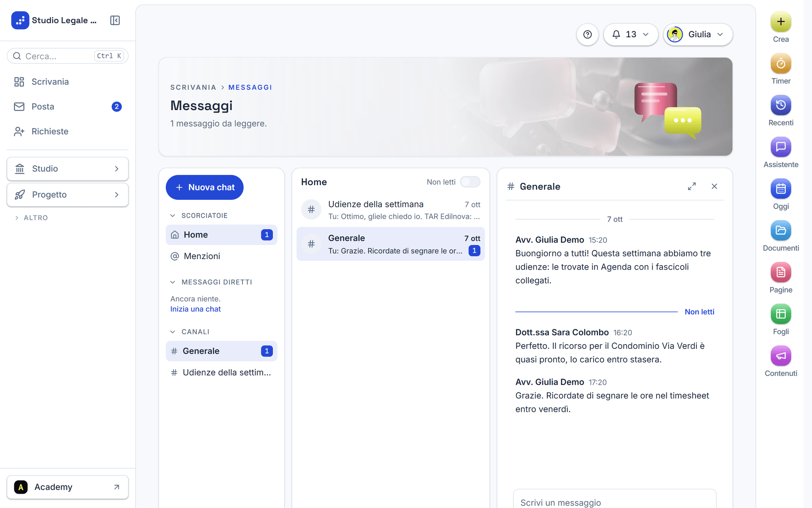Open Posta in sidebar
Screen dimensions: 812x508
(68, 107)
